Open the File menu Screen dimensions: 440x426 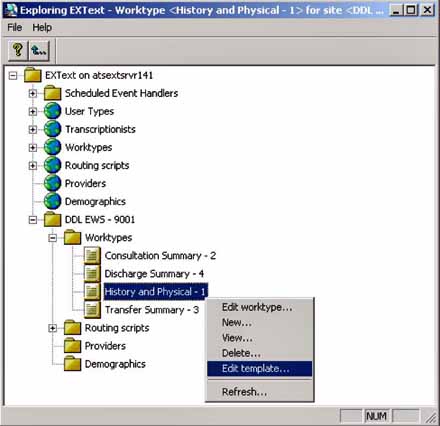click(x=15, y=27)
